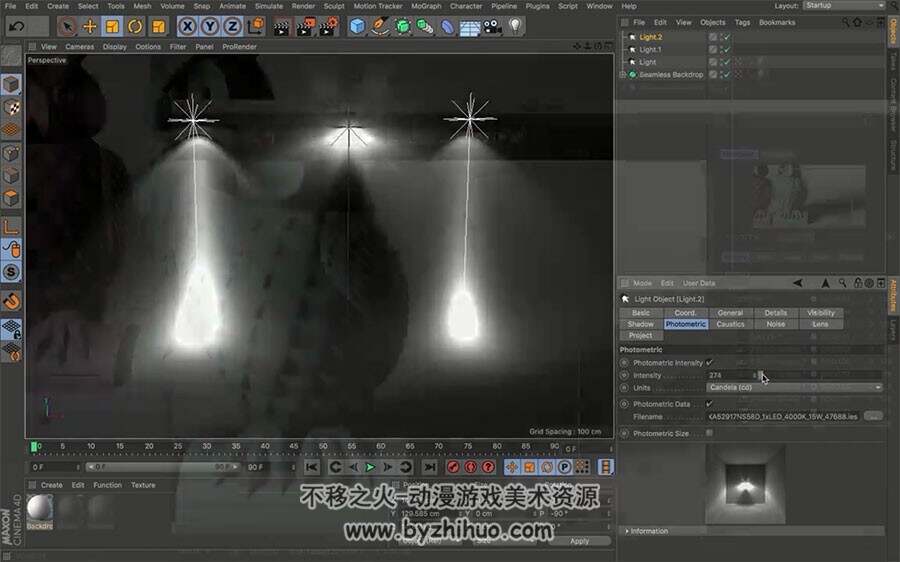The image size is (900, 562).
Task: Click Render View clapperboard icon
Action: 282,27
